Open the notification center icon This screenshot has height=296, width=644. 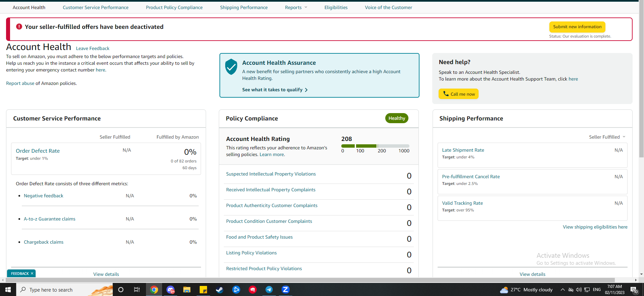634,290
